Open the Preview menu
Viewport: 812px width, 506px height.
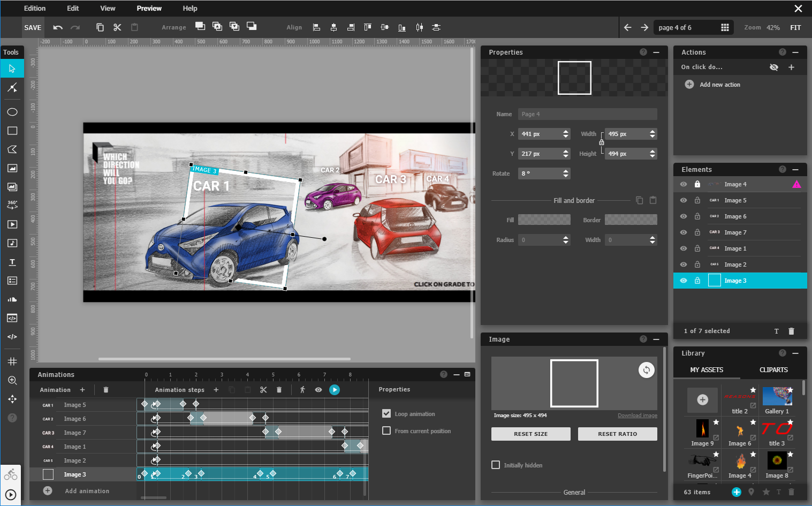[x=148, y=8]
